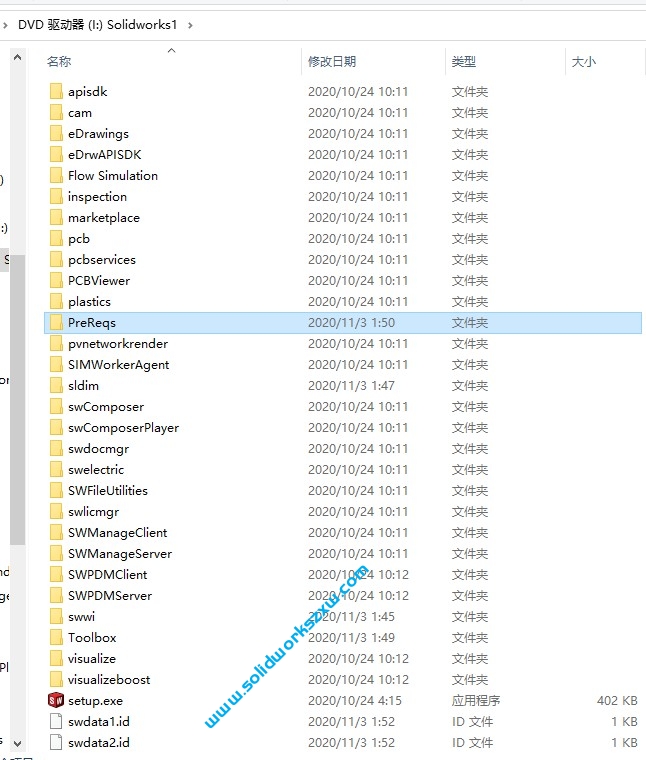The image size is (646, 760).
Task: Click chevron before DVD 驱动器 in address bar
Action: pos(6,25)
